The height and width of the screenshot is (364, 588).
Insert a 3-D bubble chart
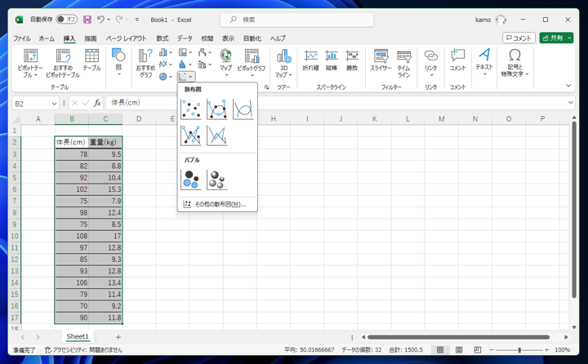pos(216,180)
